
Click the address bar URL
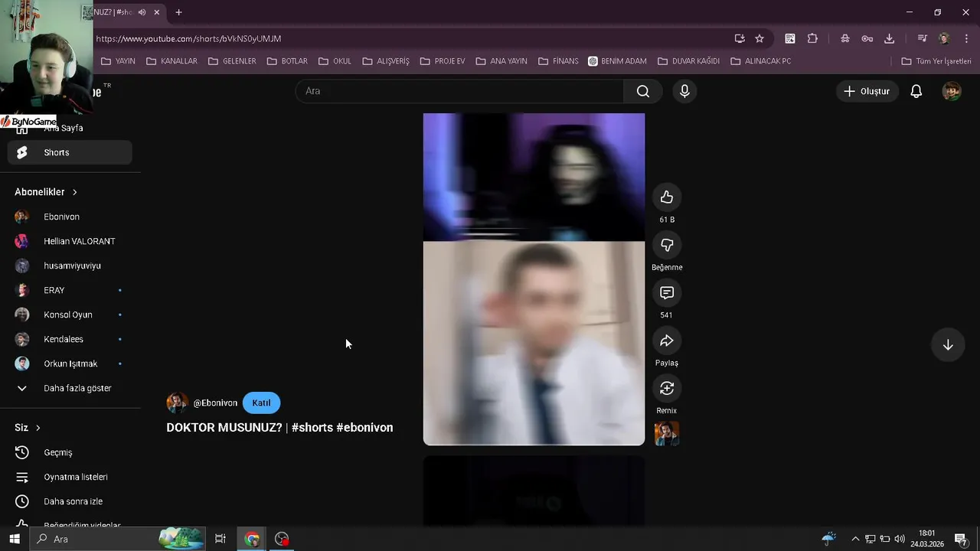point(188,38)
